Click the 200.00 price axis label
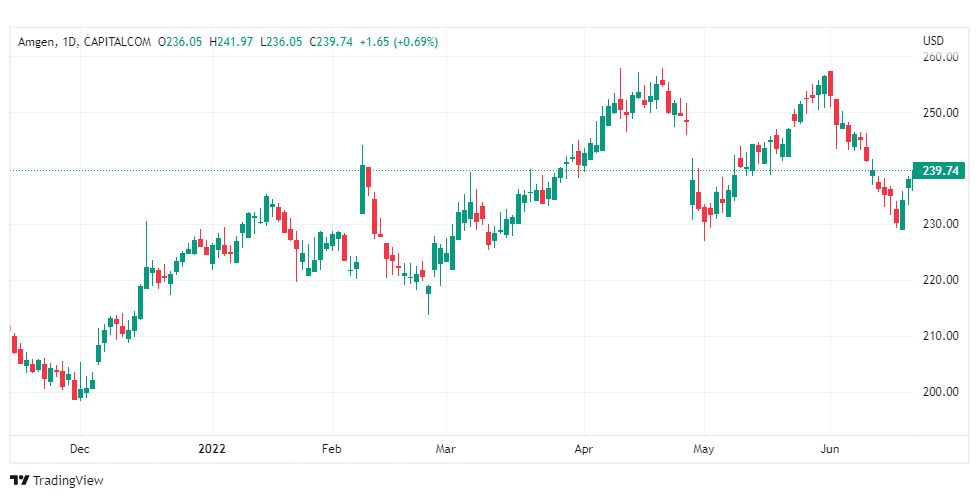 coord(940,392)
